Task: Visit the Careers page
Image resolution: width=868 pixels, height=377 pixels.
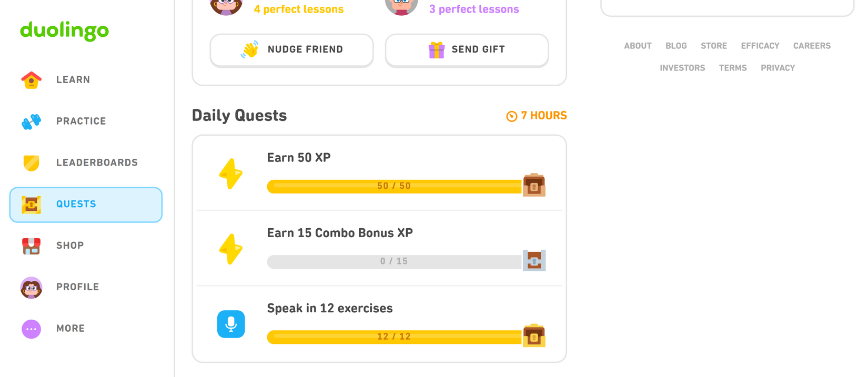Action: click(x=812, y=46)
